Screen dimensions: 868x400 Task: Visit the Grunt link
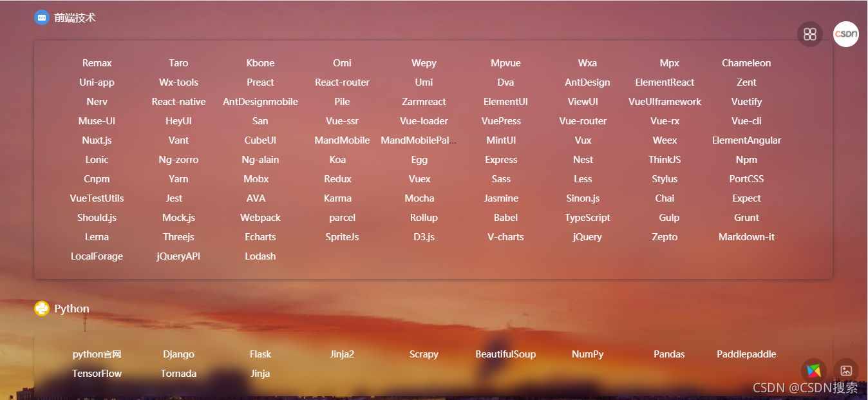pyautogui.click(x=747, y=218)
